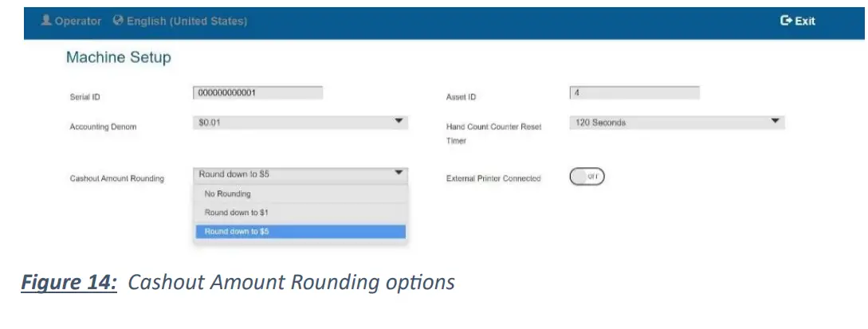Click the Cashout Amount Rounding dropdown arrow
Image resolution: width=868 pixels, height=329 pixels.
point(399,172)
